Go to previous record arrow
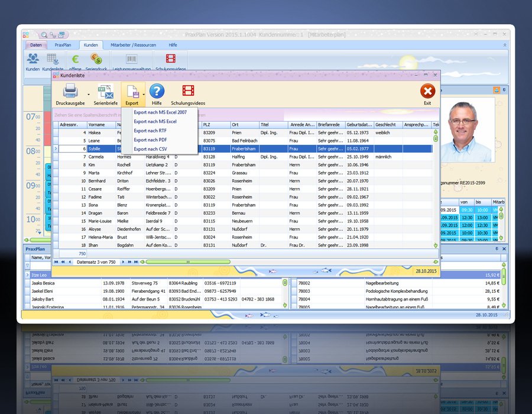The width and height of the screenshot is (532, 414). coord(70,262)
